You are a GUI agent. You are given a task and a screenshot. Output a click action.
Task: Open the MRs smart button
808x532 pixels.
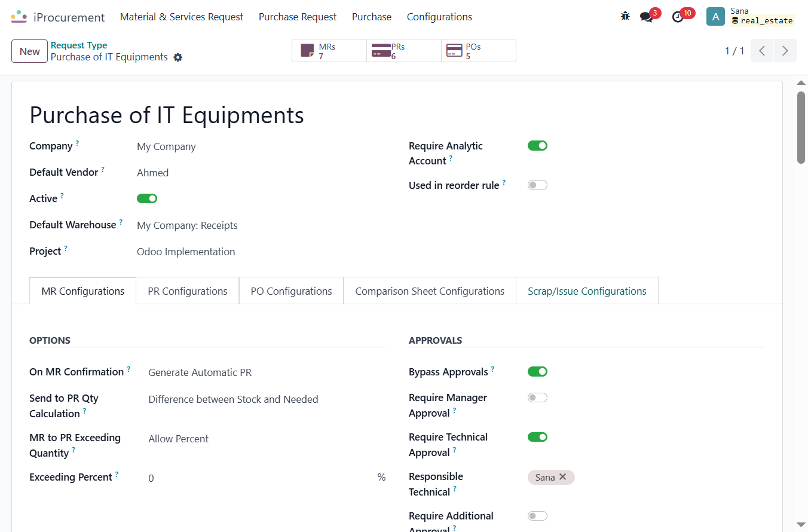pyautogui.click(x=329, y=51)
